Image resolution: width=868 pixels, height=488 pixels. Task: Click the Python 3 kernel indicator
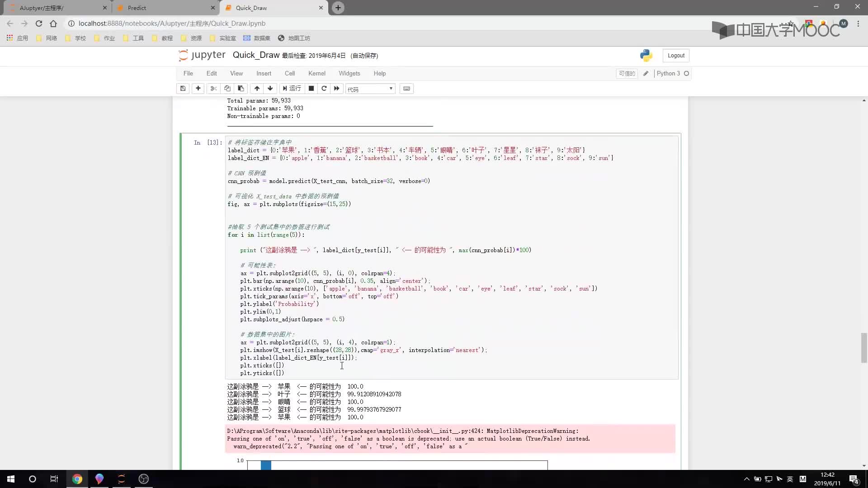[x=668, y=74]
